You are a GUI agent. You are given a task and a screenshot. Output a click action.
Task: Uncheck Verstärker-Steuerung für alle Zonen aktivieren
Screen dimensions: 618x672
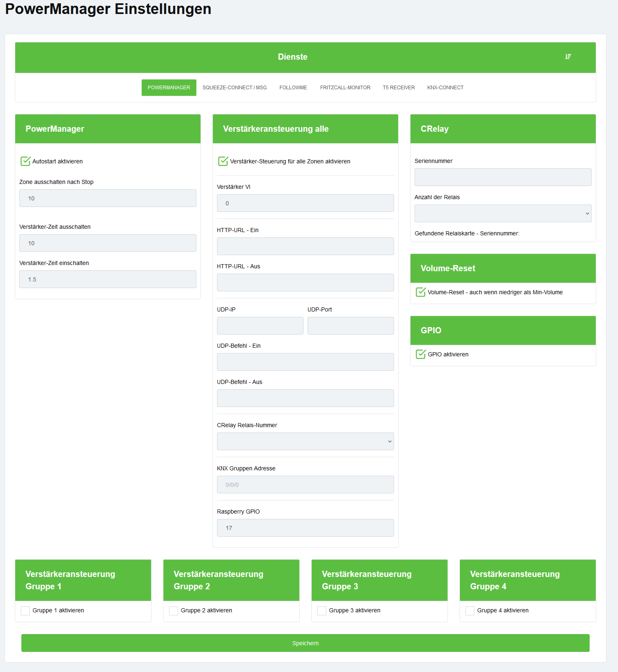[223, 161]
